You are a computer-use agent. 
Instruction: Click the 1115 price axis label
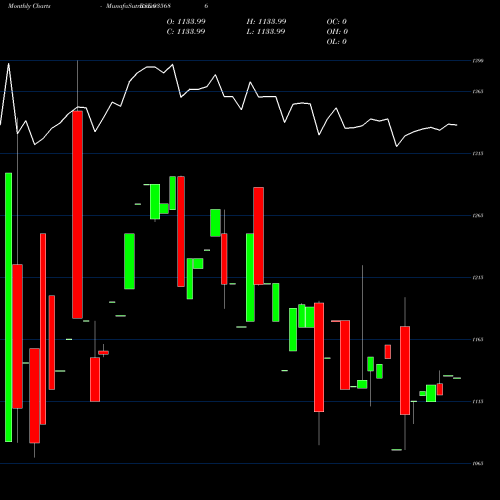pyautogui.click(x=478, y=402)
